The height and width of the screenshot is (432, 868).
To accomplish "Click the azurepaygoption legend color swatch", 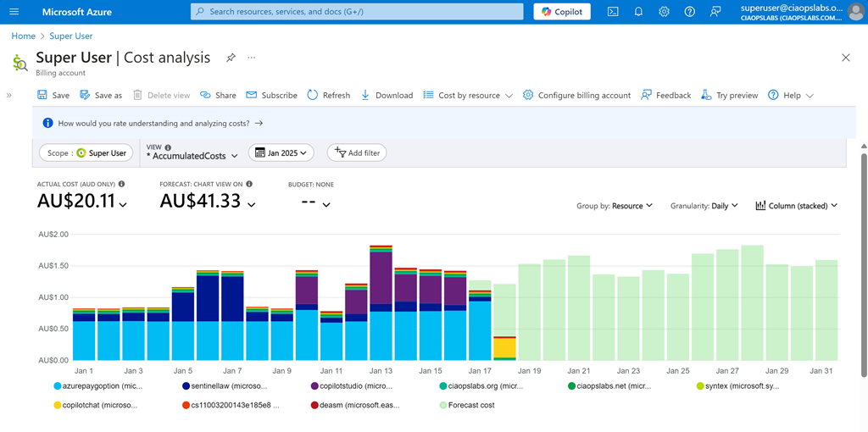I will coord(57,386).
